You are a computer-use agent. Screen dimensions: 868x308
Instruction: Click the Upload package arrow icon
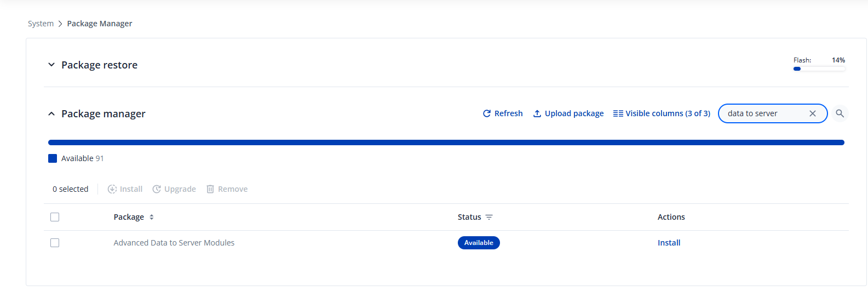click(x=537, y=113)
